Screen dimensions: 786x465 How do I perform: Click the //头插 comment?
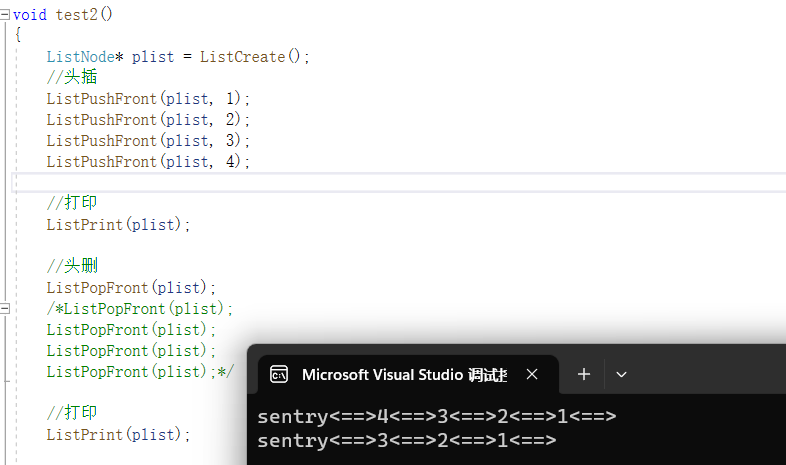(72, 77)
